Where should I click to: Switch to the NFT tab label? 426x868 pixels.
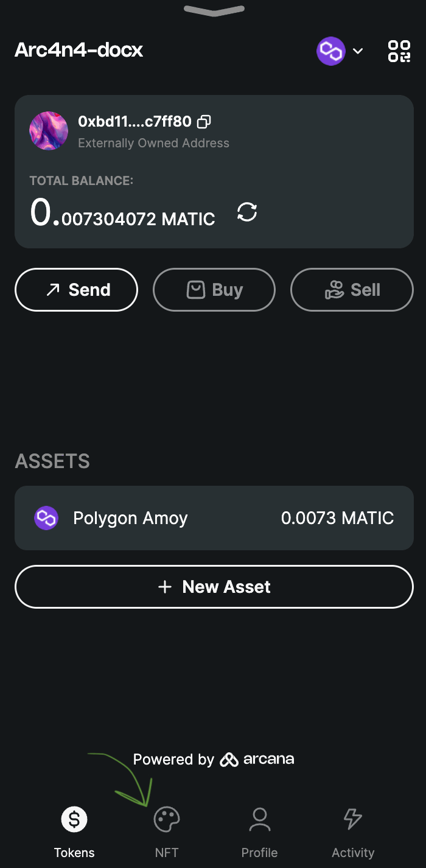166,852
